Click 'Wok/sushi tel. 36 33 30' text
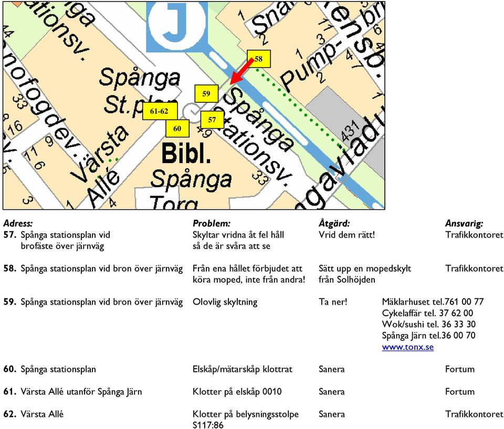Image resolution: width=504 pixels, height=429 pixels. (428, 324)
